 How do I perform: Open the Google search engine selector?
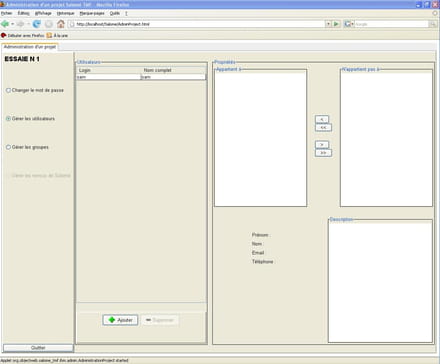tap(349, 24)
